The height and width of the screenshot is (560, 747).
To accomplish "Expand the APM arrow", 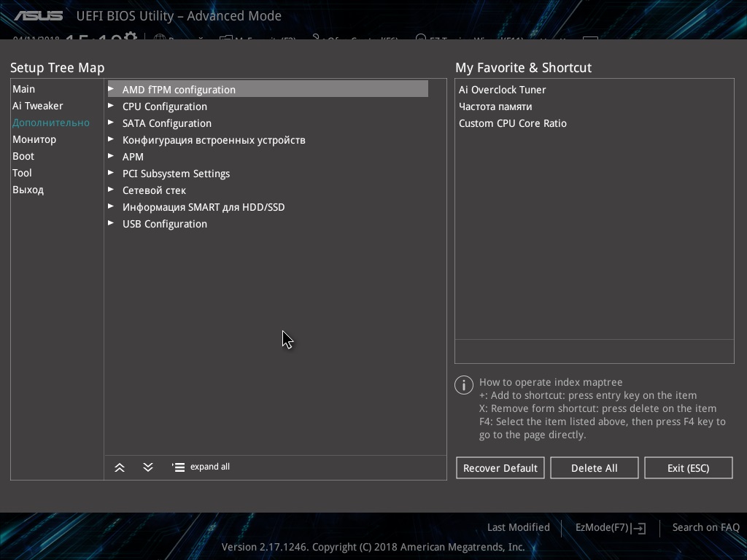I will point(111,156).
